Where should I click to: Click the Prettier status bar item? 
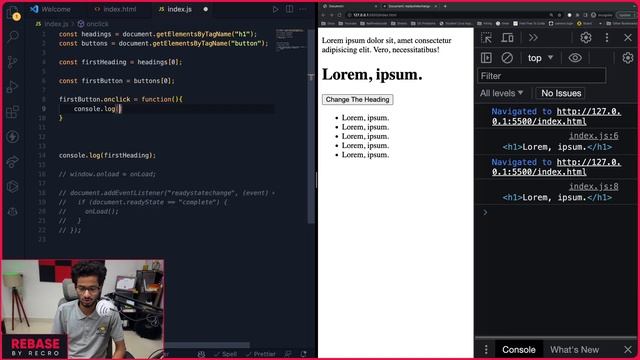[x=261, y=354]
